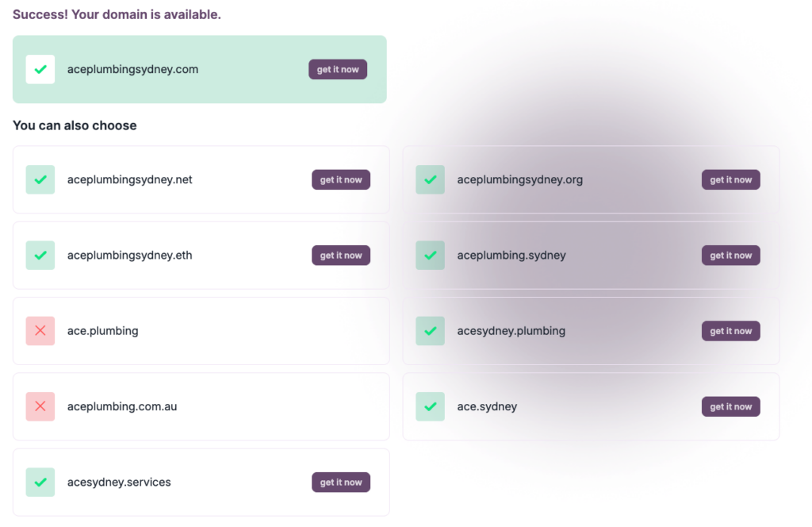Click checkmark icon for aceplumbingsydney.eth
The height and width of the screenshot is (527, 812).
40,256
